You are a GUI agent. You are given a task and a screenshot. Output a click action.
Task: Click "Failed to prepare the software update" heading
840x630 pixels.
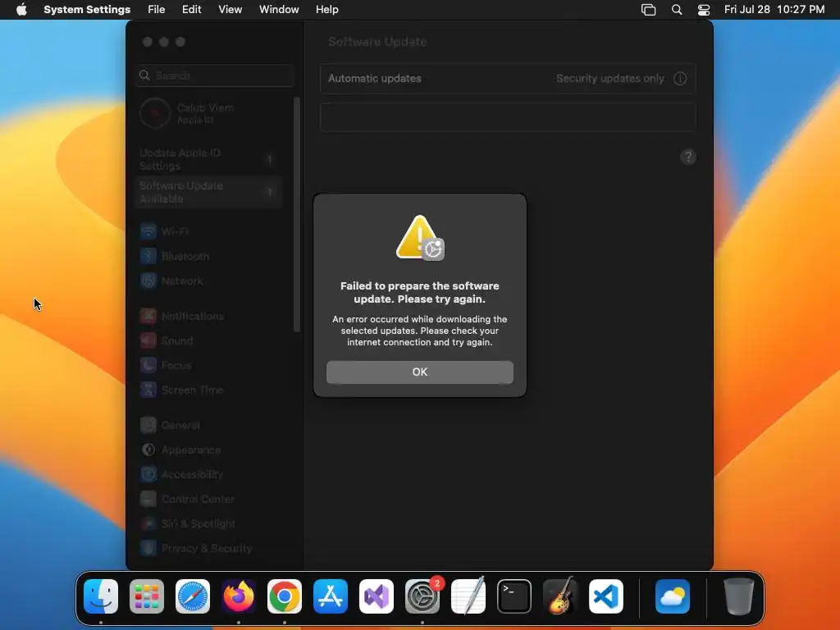pyautogui.click(x=419, y=293)
